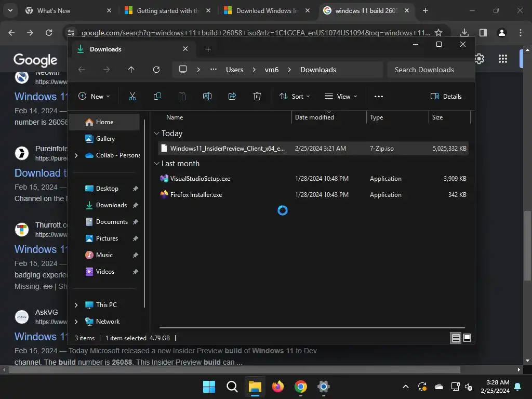Bookmark this page with the star icon
The height and width of the screenshot is (399, 532).
(438, 33)
